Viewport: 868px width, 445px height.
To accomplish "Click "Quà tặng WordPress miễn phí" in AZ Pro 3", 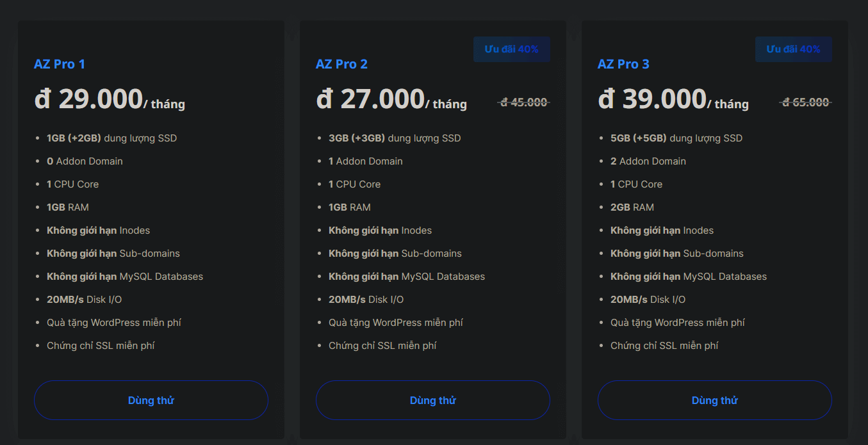I will 678,323.
